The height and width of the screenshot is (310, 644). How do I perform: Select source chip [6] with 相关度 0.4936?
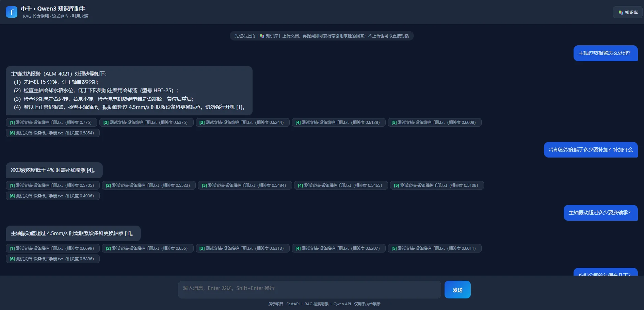point(53,196)
